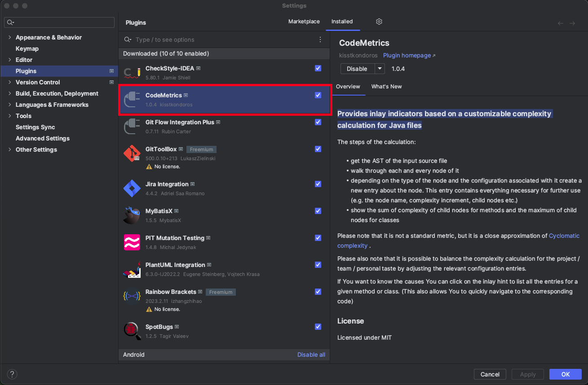
Task: Select Advanced Settings in the tree
Action: (x=43, y=138)
